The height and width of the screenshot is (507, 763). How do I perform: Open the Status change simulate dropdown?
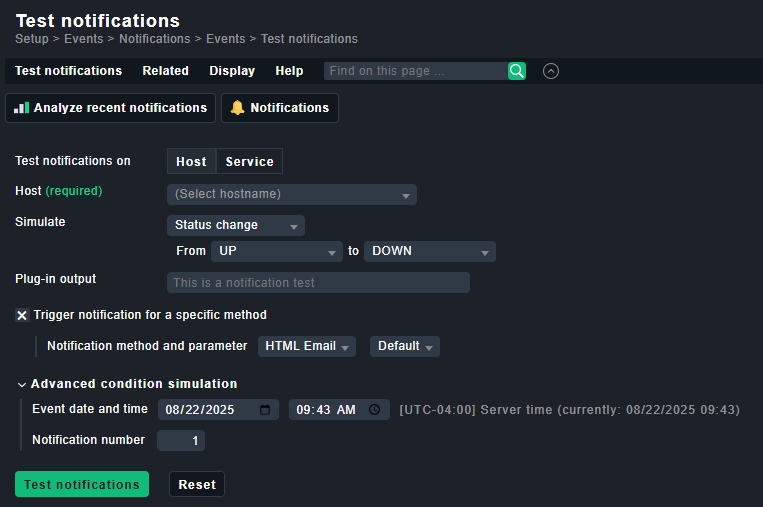pyautogui.click(x=235, y=226)
